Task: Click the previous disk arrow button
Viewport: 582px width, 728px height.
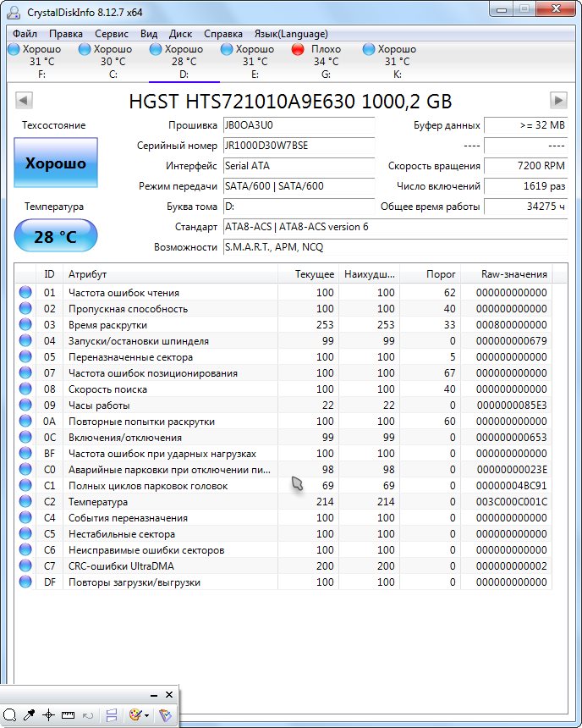Action: 24,101
